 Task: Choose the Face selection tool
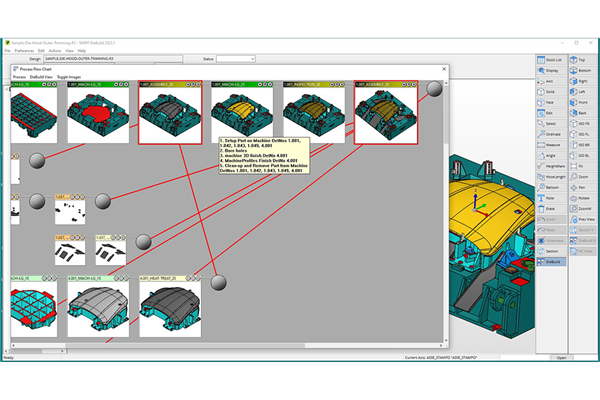pyautogui.click(x=551, y=103)
